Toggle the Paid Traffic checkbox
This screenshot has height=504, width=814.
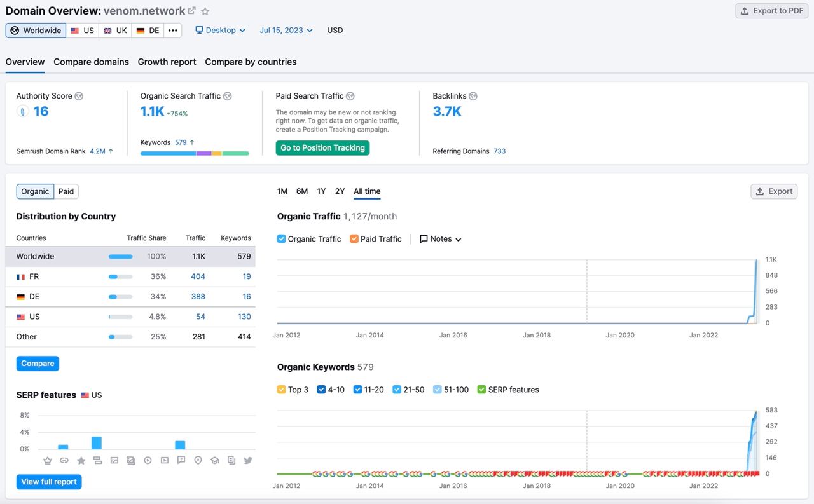(354, 239)
